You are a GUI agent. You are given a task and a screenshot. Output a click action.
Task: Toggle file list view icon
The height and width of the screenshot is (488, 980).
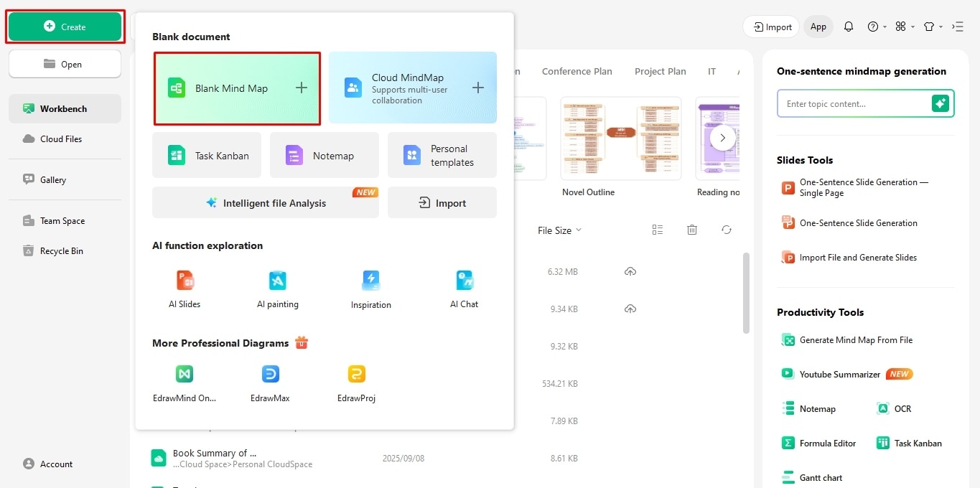click(658, 230)
